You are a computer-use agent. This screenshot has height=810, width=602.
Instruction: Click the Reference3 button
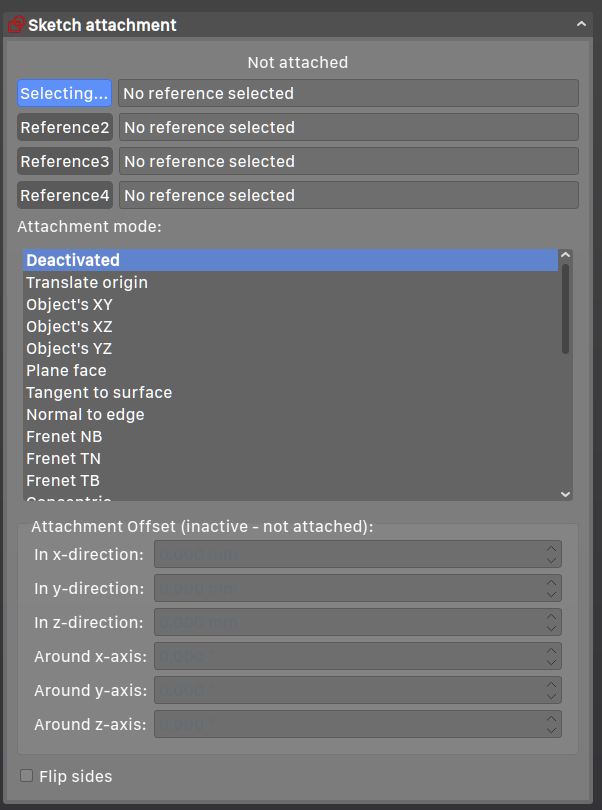coord(64,161)
